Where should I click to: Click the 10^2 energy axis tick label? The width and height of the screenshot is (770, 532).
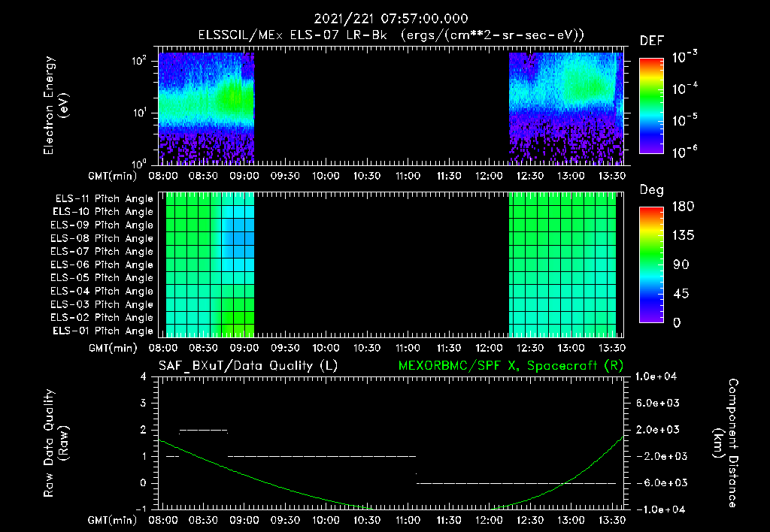point(139,61)
